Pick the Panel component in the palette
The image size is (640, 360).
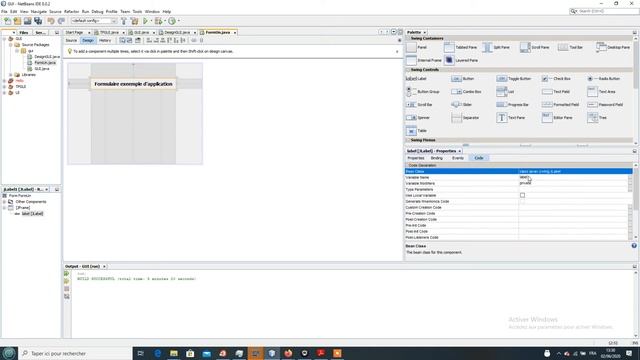coord(417,47)
